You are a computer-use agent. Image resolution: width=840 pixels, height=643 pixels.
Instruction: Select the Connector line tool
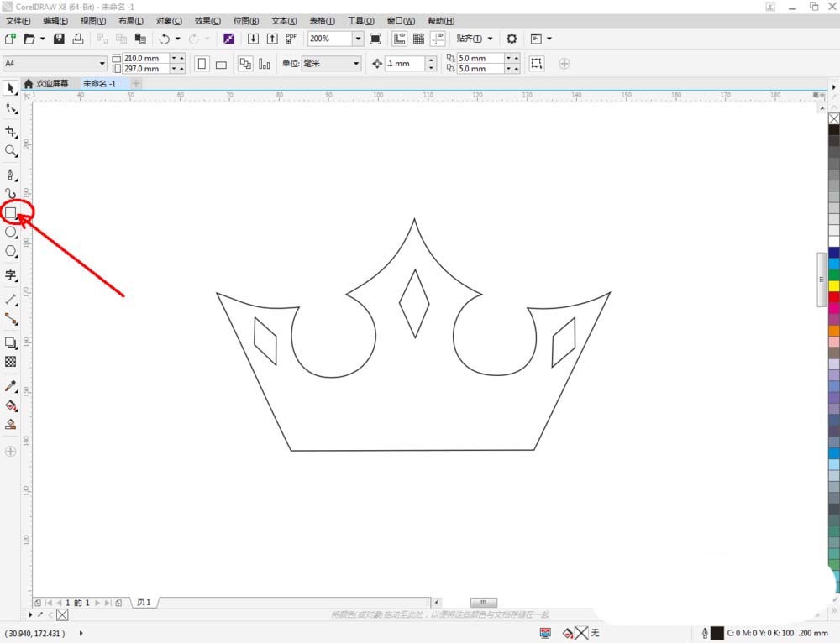[x=10, y=319]
